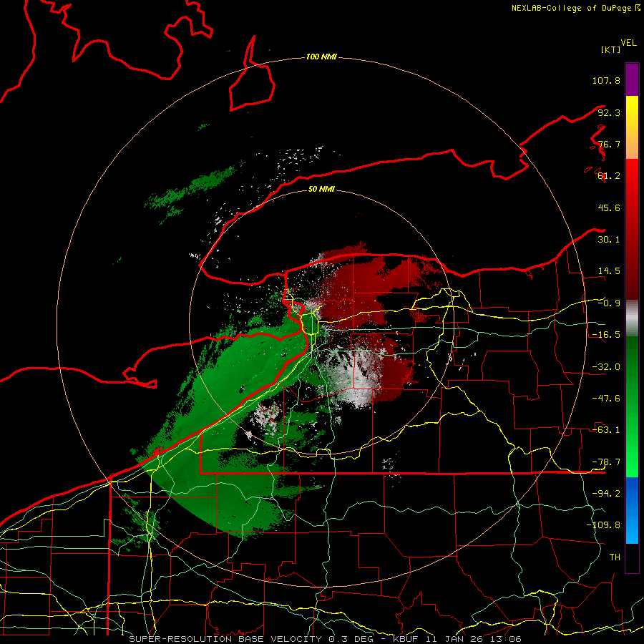Click the -63.1 velocity scale value

pyautogui.click(x=606, y=430)
